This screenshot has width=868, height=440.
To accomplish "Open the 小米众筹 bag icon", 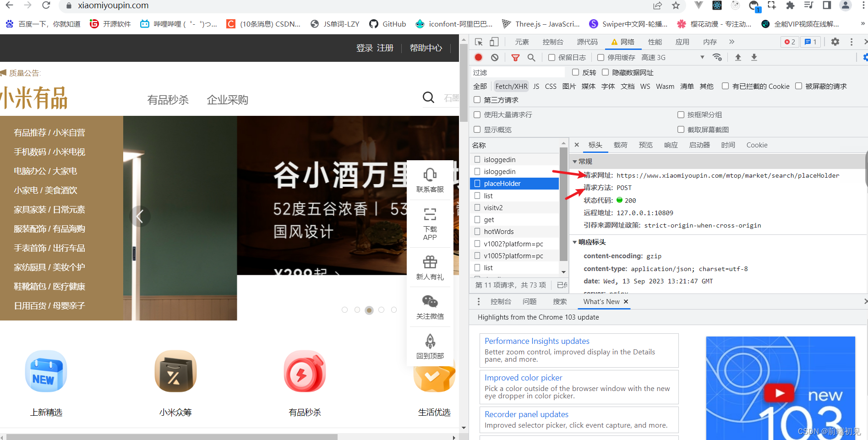I will coord(175,371).
